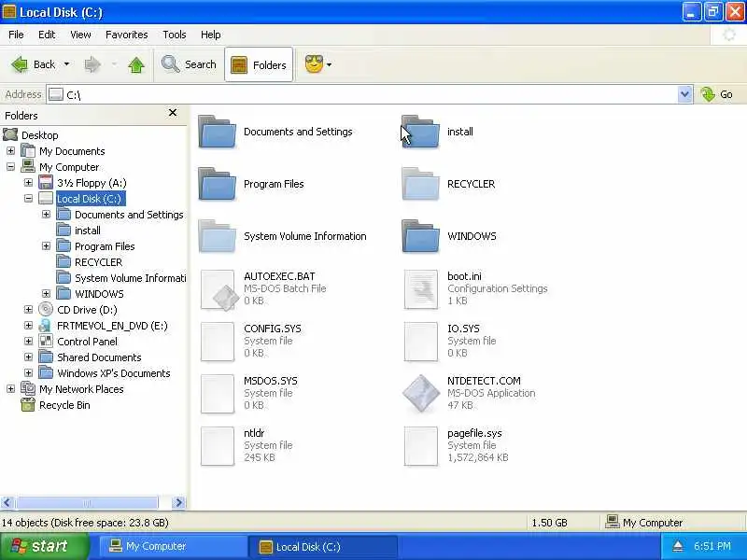Select the install folder icon in file view
This screenshot has width=747, height=560.
click(421, 132)
